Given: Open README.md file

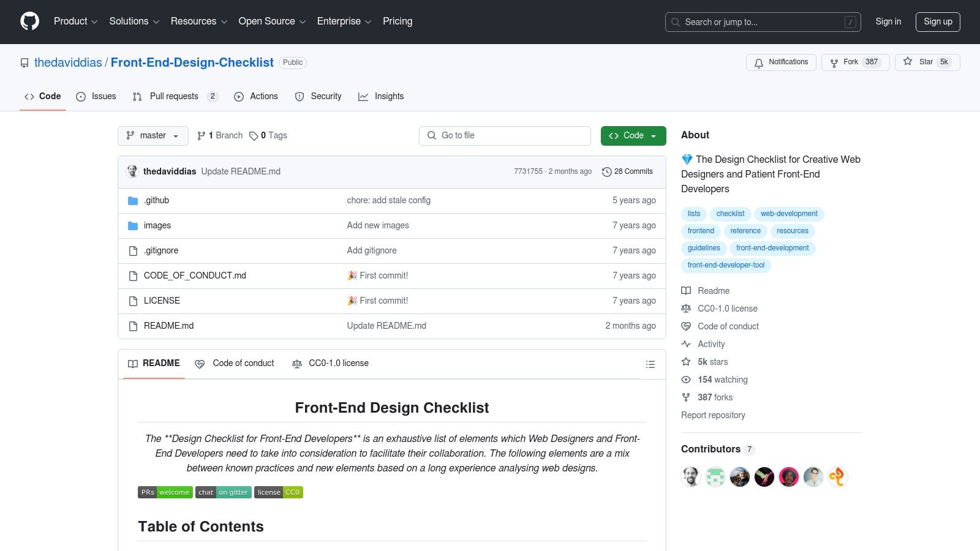Looking at the screenshot, I should [168, 326].
